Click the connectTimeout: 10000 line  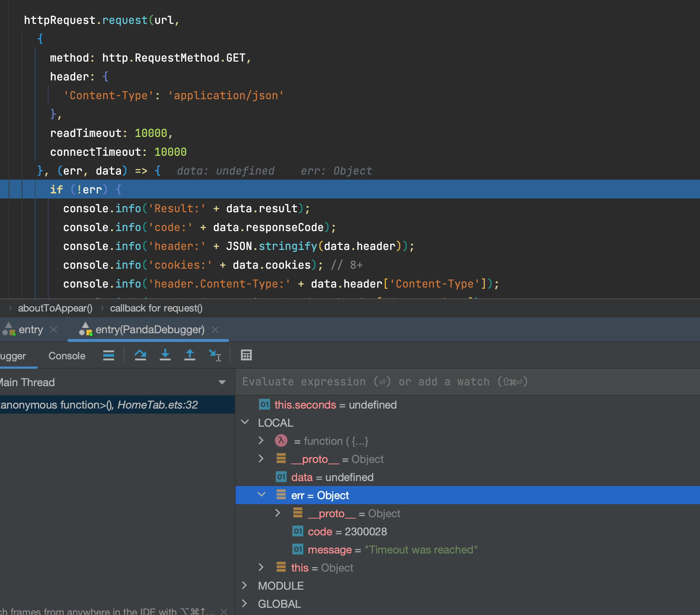(x=118, y=152)
